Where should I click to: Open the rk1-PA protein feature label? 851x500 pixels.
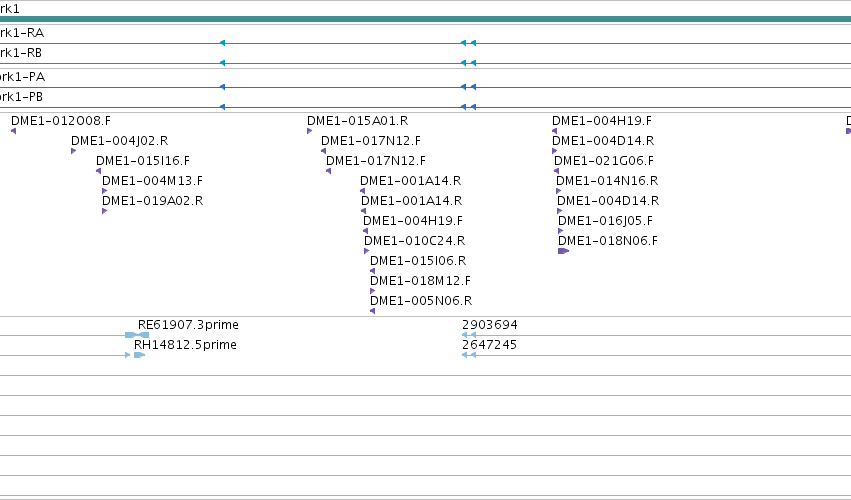point(22,77)
